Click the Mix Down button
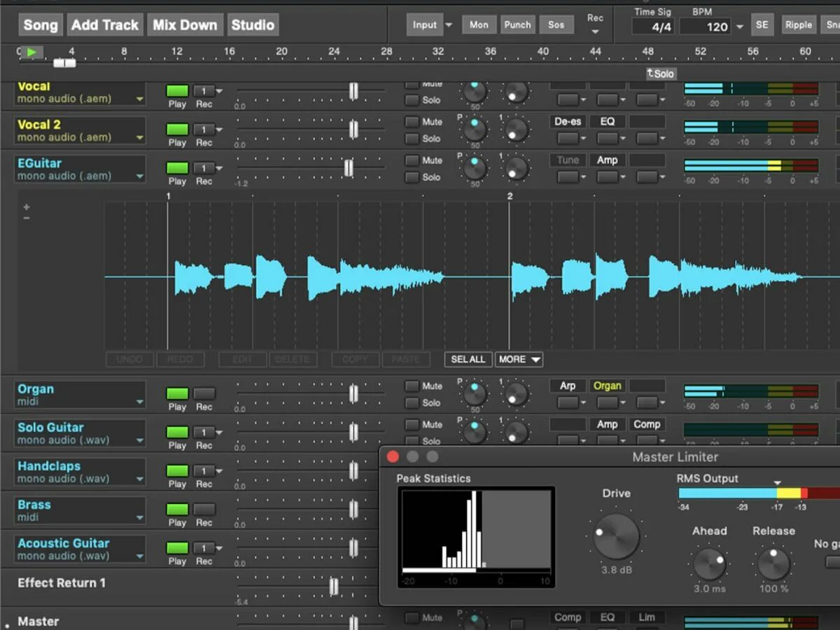 (x=184, y=24)
